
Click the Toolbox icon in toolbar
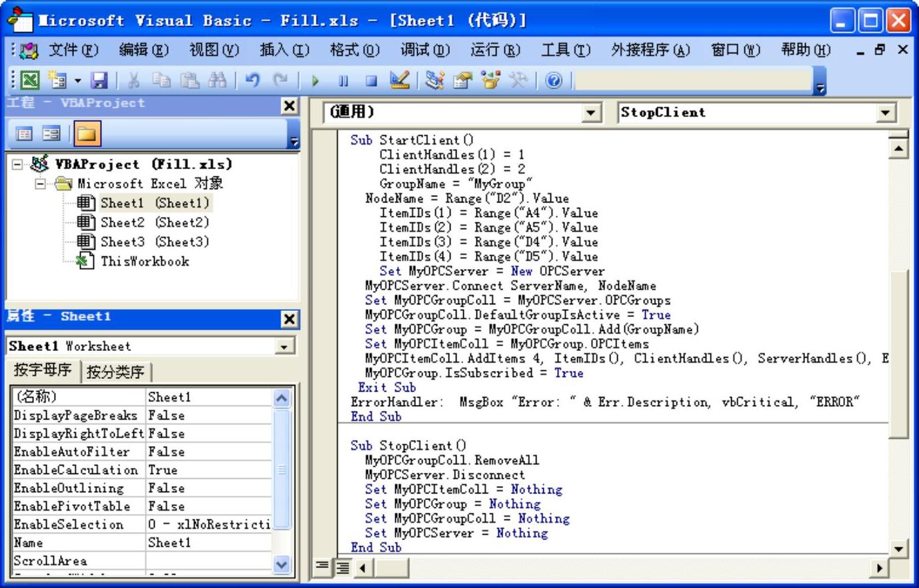[518, 81]
